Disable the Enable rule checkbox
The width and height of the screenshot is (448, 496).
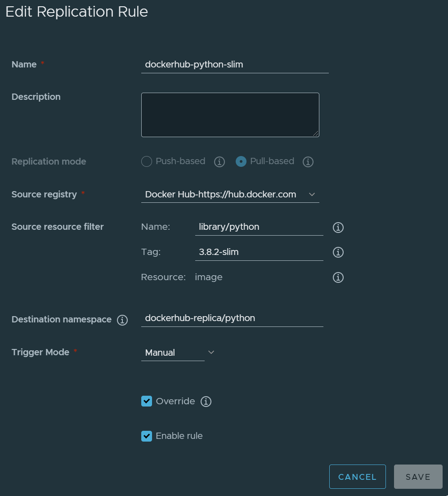[147, 436]
